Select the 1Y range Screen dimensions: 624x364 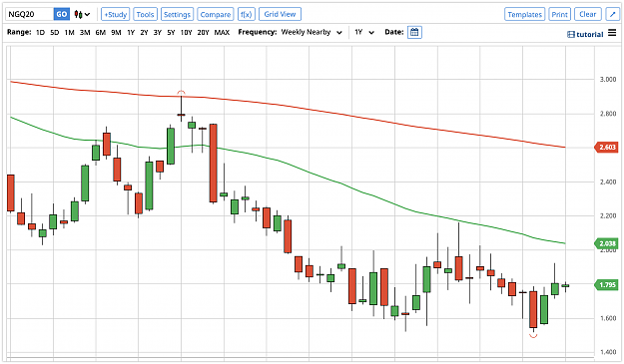(131, 33)
